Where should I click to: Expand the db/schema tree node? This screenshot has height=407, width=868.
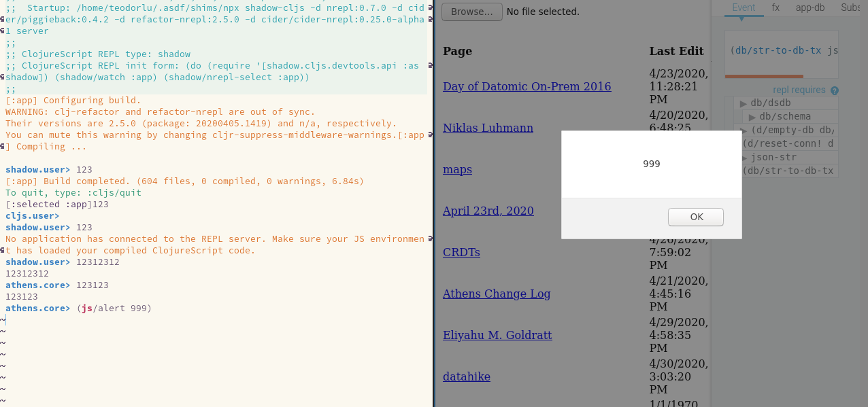(751, 117)
